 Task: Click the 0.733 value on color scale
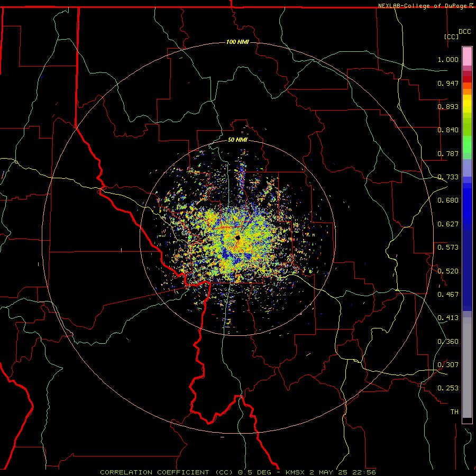coord(448,177)
